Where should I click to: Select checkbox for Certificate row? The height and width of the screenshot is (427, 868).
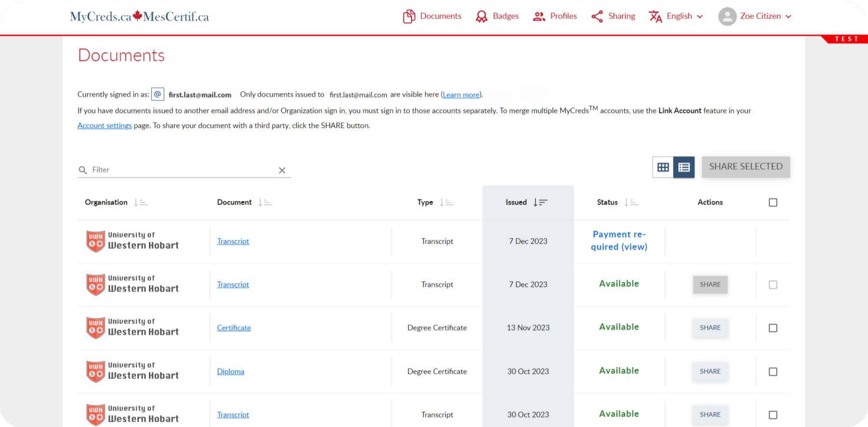(773, 328)
